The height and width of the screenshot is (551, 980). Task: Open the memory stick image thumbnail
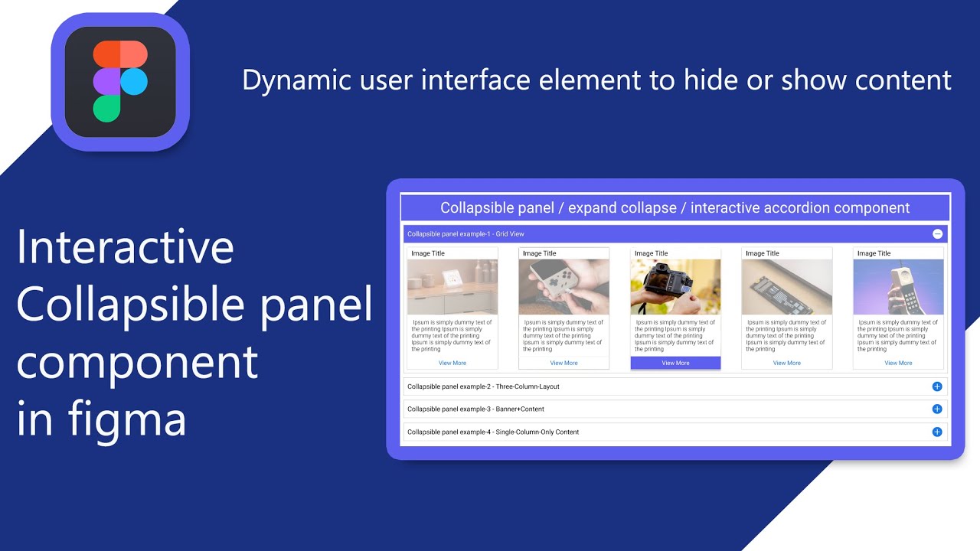[787, 287]
